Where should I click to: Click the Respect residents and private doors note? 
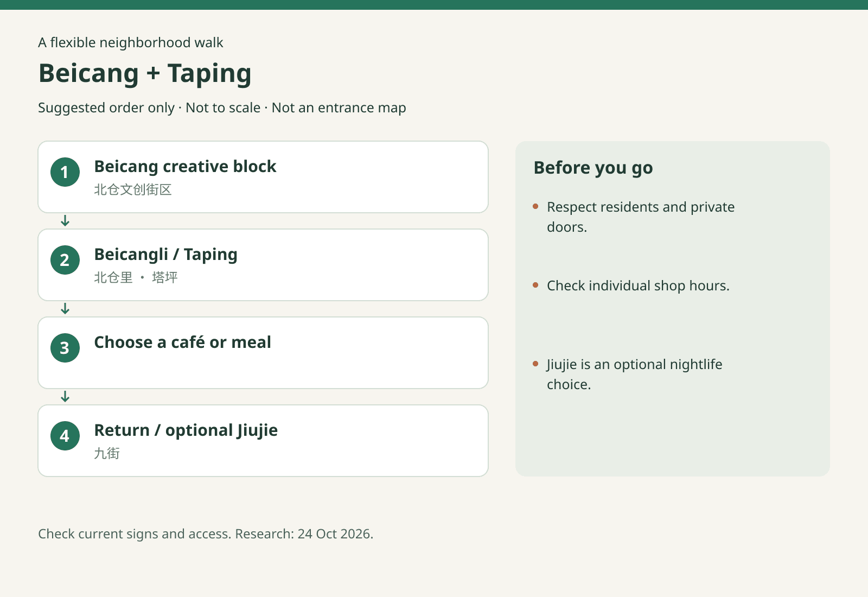tap(641, 217)
